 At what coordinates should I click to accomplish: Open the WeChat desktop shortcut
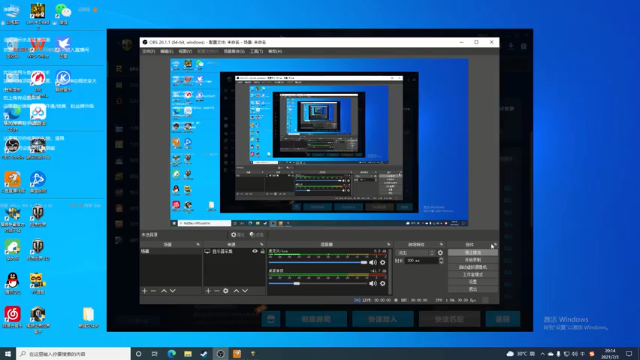click(x=63, y=13)
